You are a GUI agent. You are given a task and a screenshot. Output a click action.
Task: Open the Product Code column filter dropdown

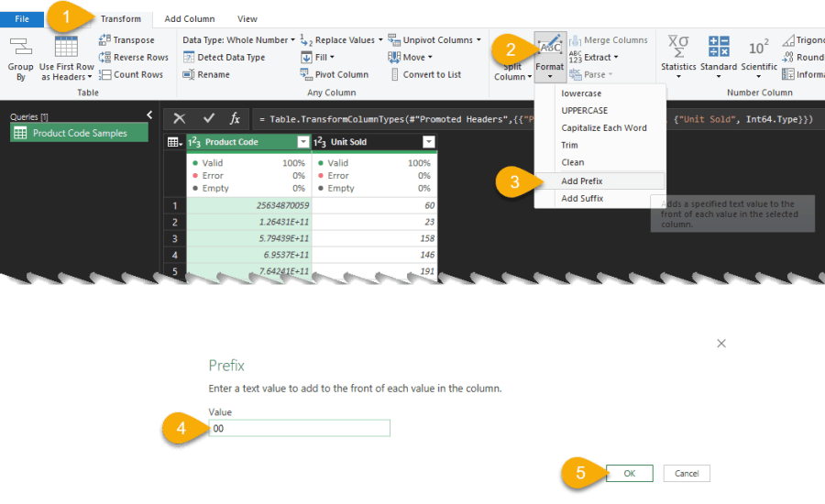pyautogui.click(x=303, y=142)
